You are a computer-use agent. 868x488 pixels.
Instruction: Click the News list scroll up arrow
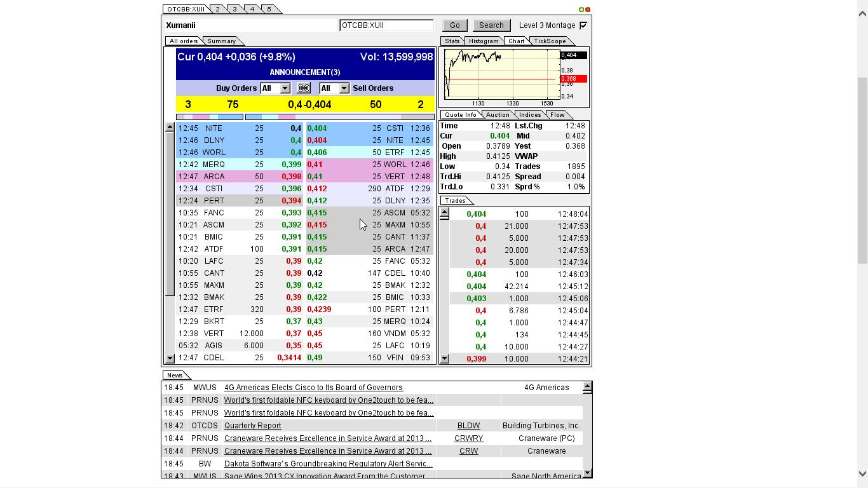587,386
